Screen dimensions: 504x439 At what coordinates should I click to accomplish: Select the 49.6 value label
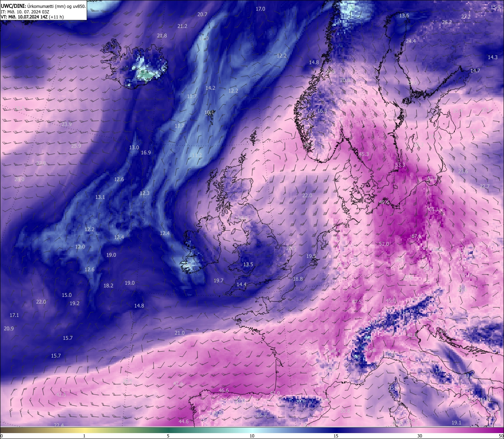[x=384, y=202]
